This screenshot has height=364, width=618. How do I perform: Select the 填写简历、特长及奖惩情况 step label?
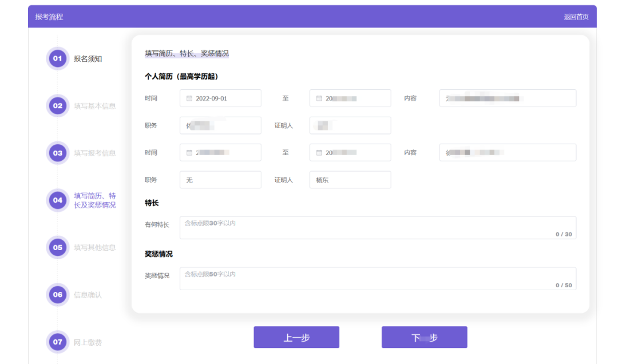[95, 200]
